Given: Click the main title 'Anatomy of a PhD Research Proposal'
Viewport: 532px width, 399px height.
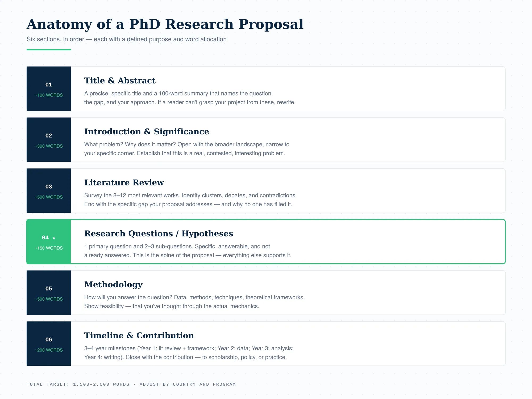Looking at the screenshot, I should click(x=165, y=24).
